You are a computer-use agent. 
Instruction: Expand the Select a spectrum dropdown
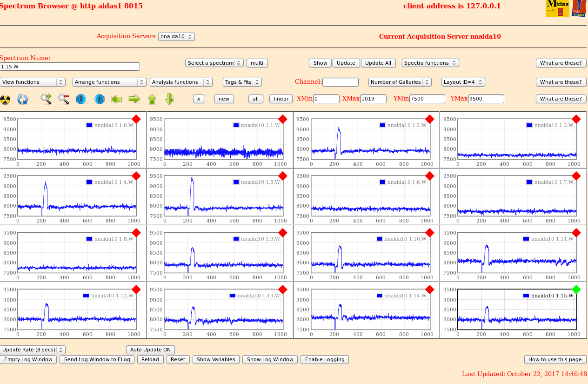click(214, 63)
